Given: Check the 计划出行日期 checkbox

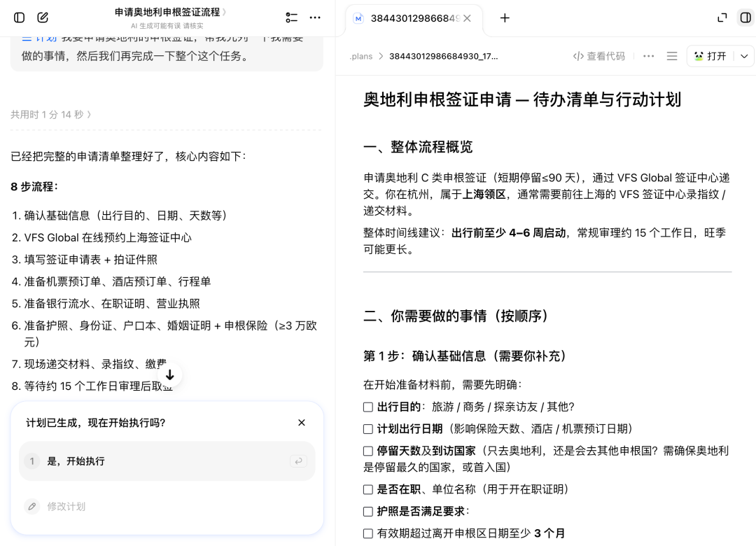Looking at the screenshot, I should pyautogui.click(x=368, y=429).
